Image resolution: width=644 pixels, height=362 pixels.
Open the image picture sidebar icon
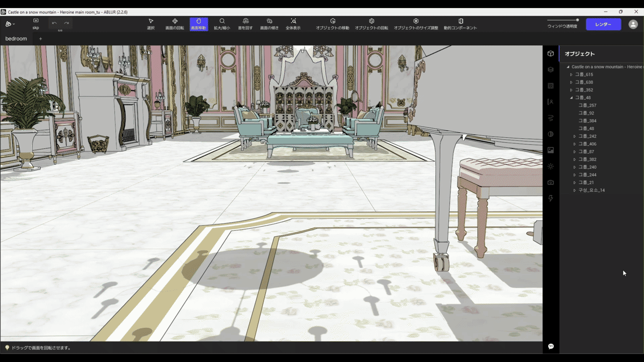[x=551, y=150]
